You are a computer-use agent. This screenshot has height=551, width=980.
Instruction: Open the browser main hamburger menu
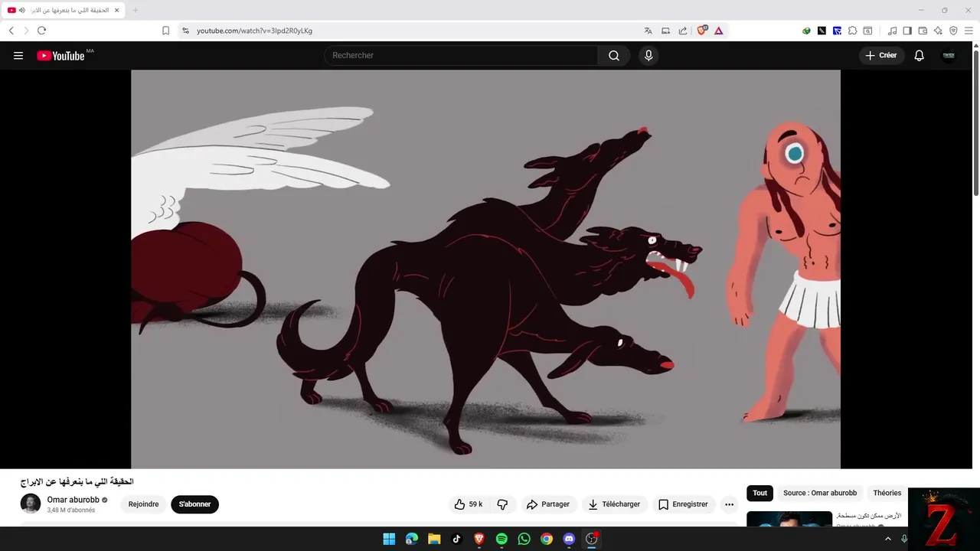click(969, 31)
